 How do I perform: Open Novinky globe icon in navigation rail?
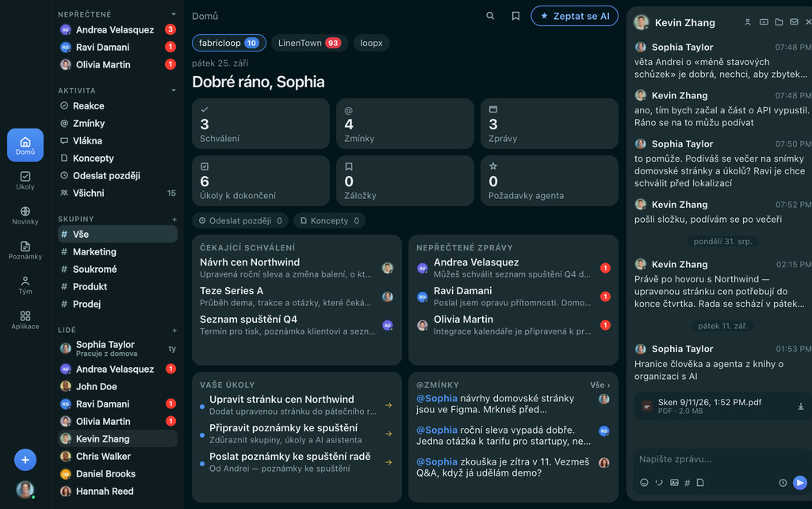(25, 216)
